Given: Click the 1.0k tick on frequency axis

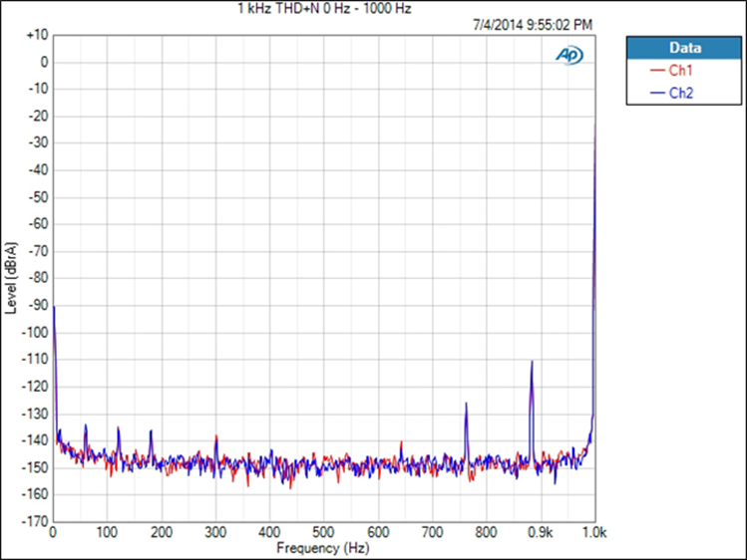Looking at the screenshot, I should [594, 533].
